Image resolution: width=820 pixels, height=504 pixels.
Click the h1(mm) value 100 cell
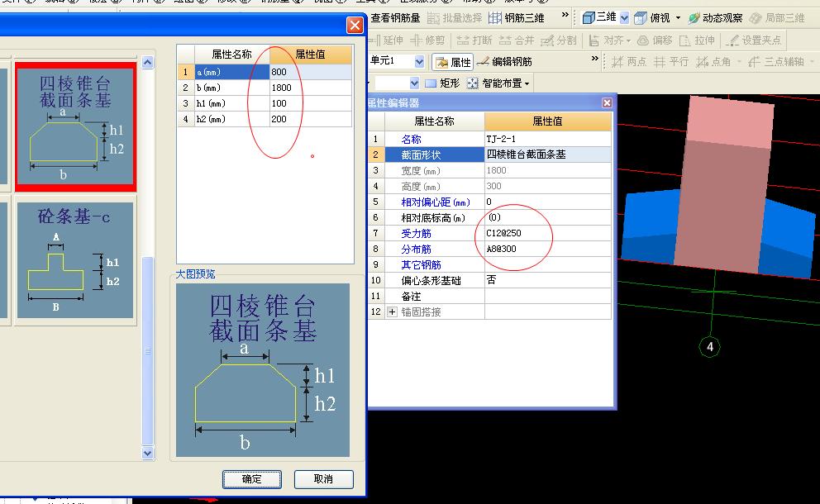[x=311, y=103]
